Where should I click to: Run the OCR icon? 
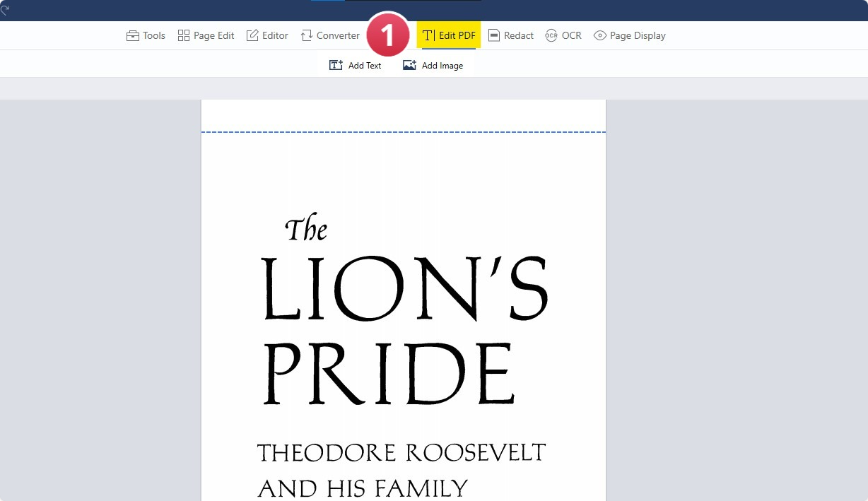point(551,35)
